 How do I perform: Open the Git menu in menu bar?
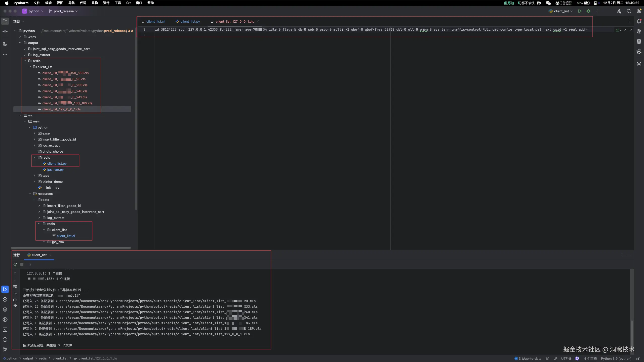(x=128, y=3)
